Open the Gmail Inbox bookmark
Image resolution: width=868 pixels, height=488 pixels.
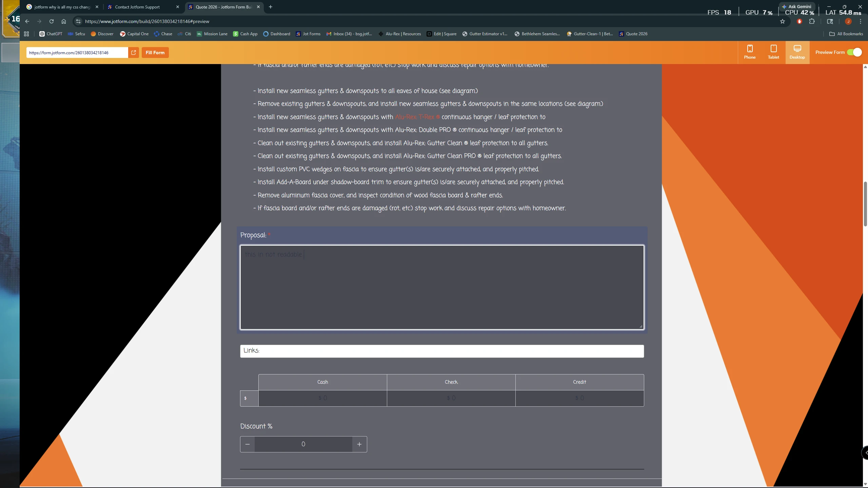pyautogui.click(x=349, y=34)
